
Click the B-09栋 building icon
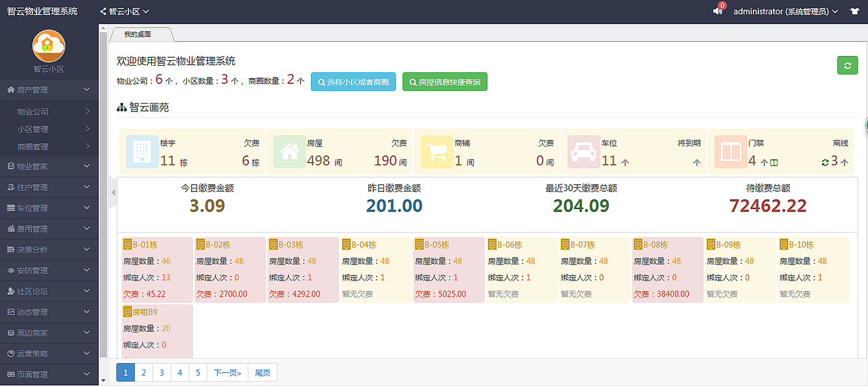pyautogui.click(x=711, y=244)
